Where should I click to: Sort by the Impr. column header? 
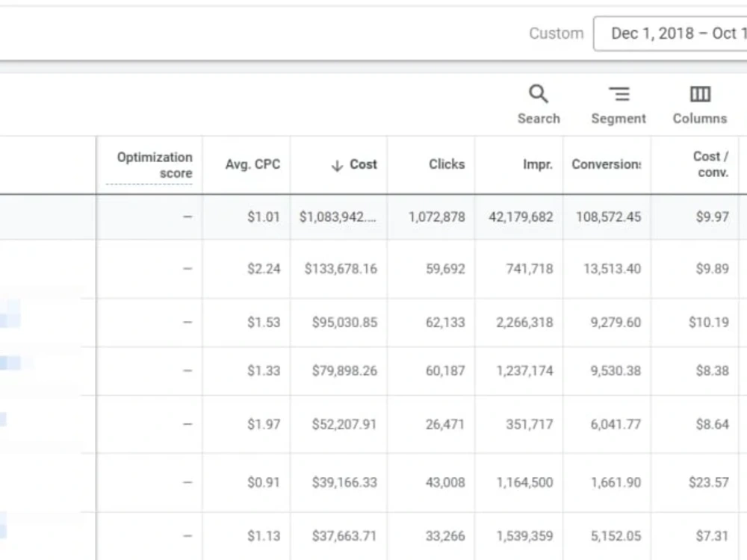coord(538,164)
